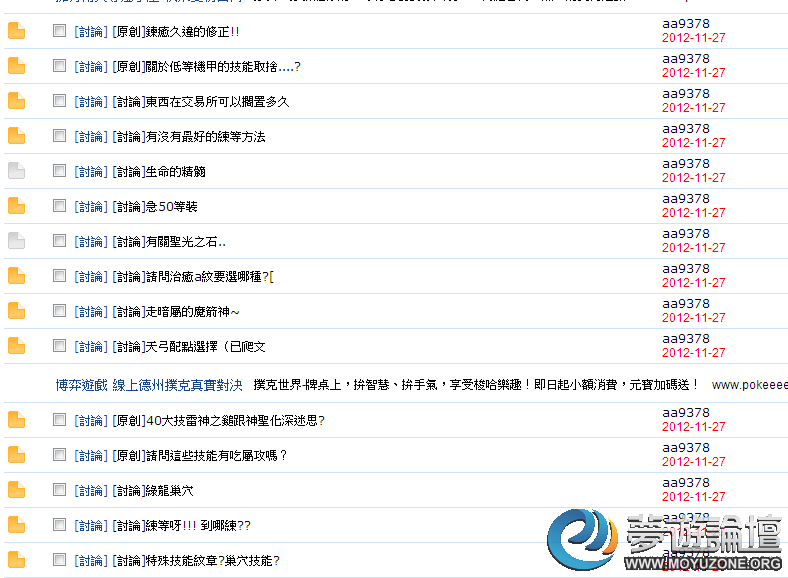
Task: Check the box for 有關聖光之石 thread
Action: [59, 241]
